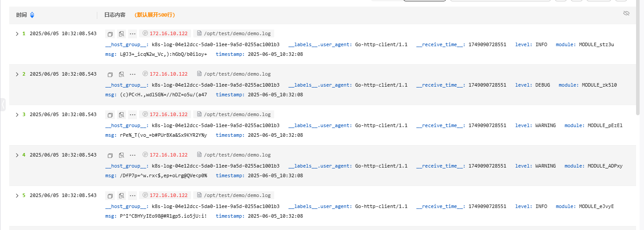
Task: Open context search icon for log row 2
Action: [121, 74]
